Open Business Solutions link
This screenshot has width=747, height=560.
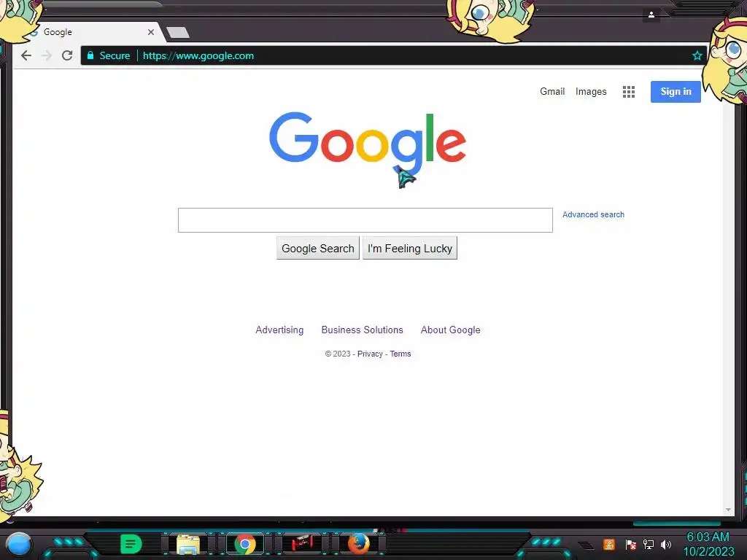pyautogui.click(x=362, y=330)
